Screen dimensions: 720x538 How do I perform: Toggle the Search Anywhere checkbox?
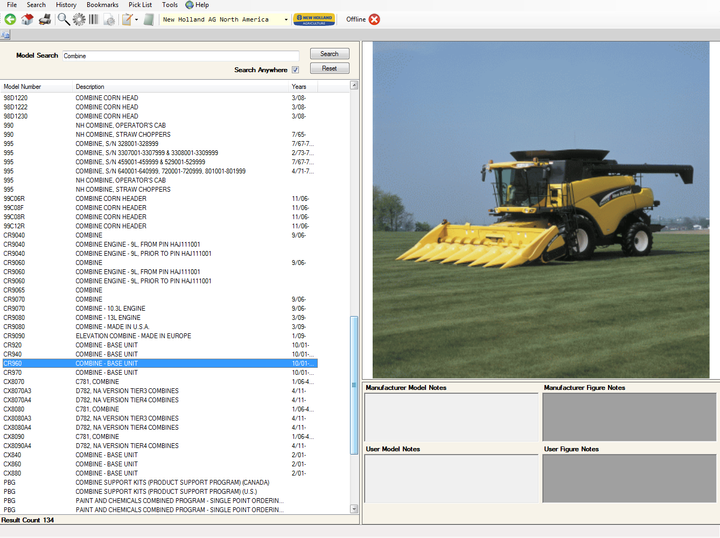click(295, 70)
